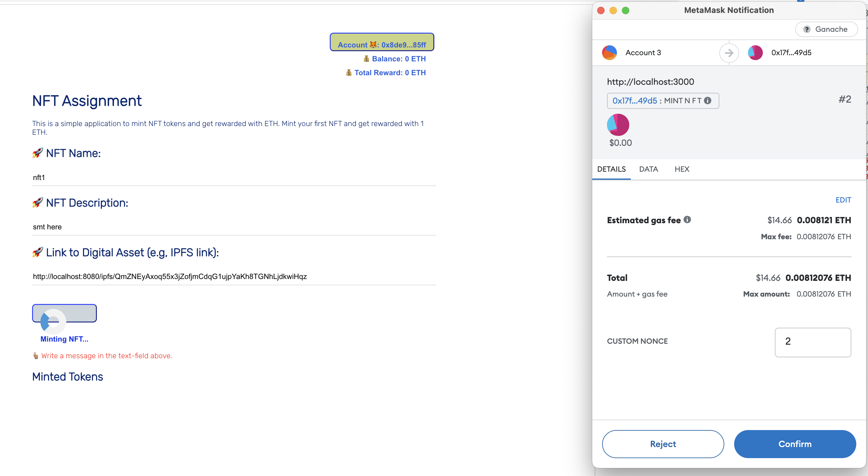Click the arrow icon between accounts
This screenshot has height=476, width=868.
(x=729, y=53)
